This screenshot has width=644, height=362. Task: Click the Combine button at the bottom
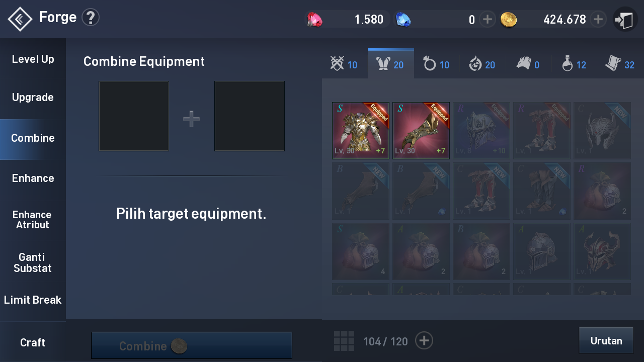192,345
